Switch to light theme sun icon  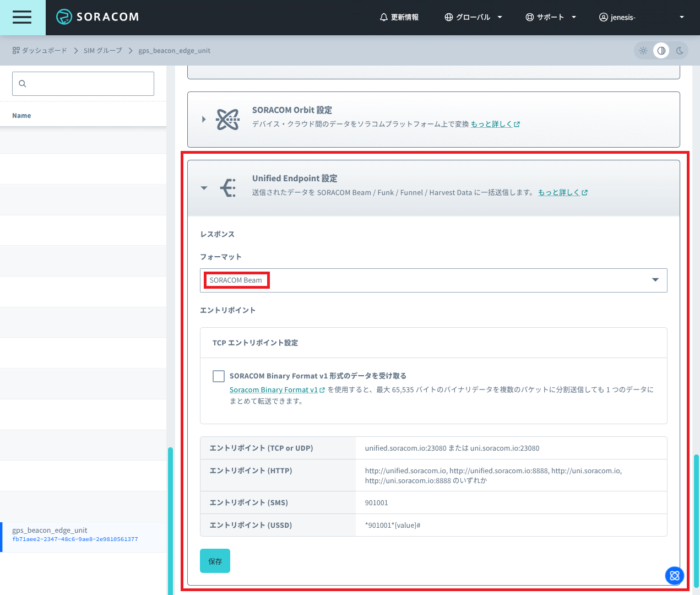tap(643, 51)
